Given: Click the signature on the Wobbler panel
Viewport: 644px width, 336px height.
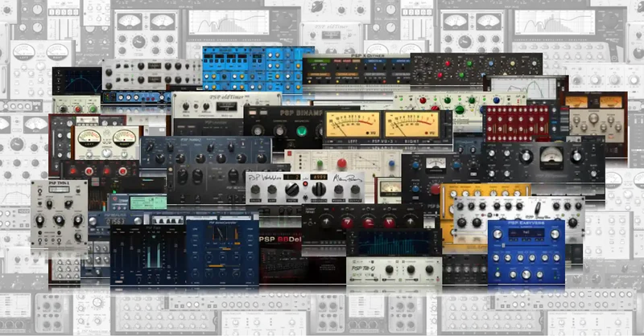Looking at the screenshot, I should coord(347,178).
